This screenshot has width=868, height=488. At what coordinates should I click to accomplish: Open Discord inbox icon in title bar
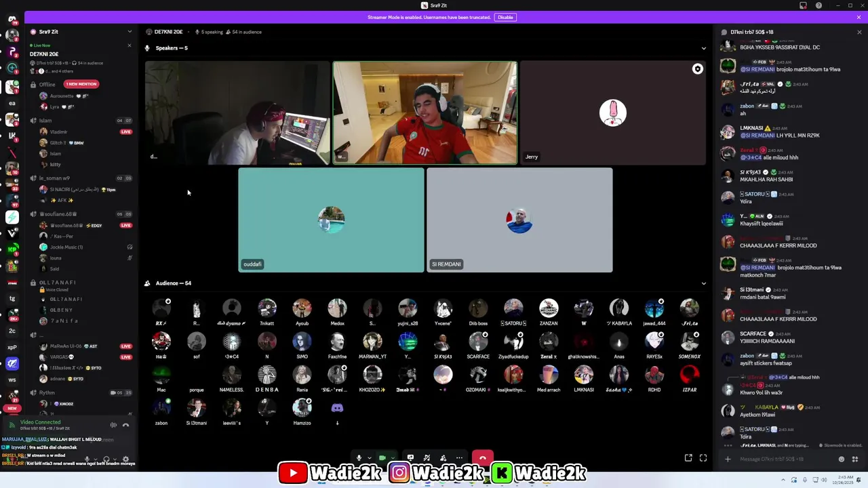[x=803, y=5]
